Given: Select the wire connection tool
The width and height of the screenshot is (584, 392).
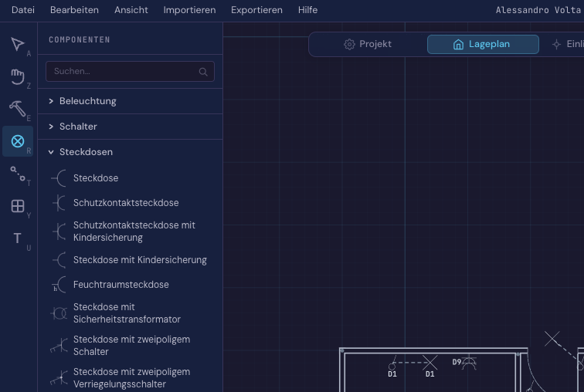Looking at the screenshot, I should 18,174.
